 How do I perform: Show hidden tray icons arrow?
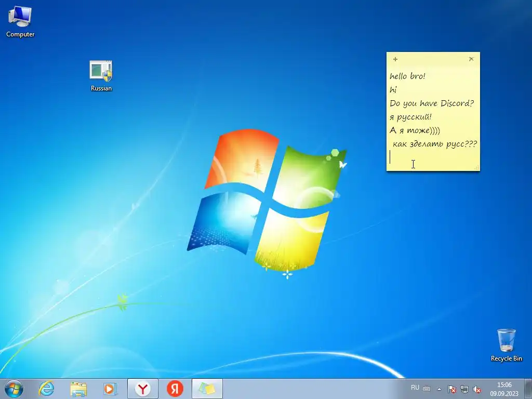[x=439, y=389]
